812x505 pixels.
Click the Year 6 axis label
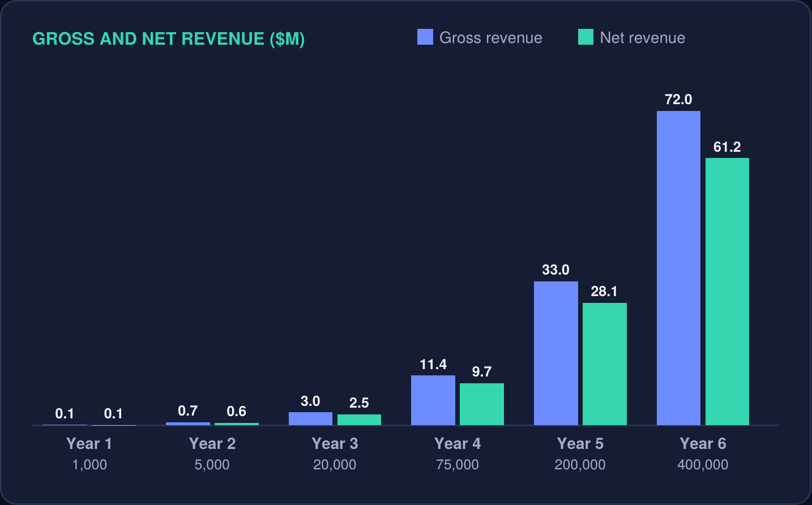tap(703, 444)
